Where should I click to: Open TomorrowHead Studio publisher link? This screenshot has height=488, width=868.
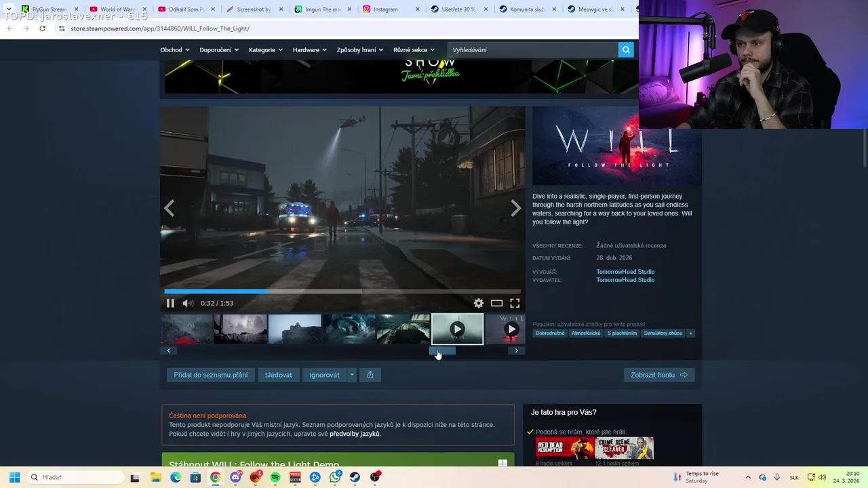pyautogui.click(x=625, y=280)
